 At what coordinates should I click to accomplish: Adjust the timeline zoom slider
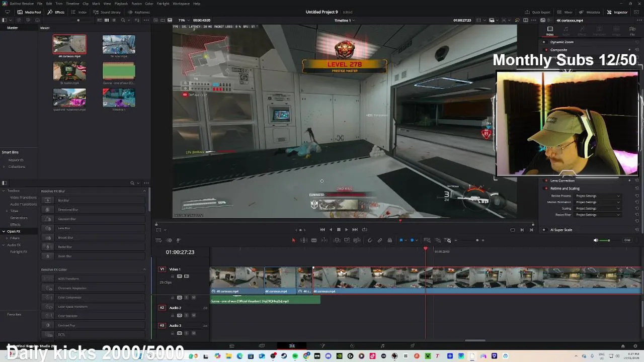pos(477,240)
